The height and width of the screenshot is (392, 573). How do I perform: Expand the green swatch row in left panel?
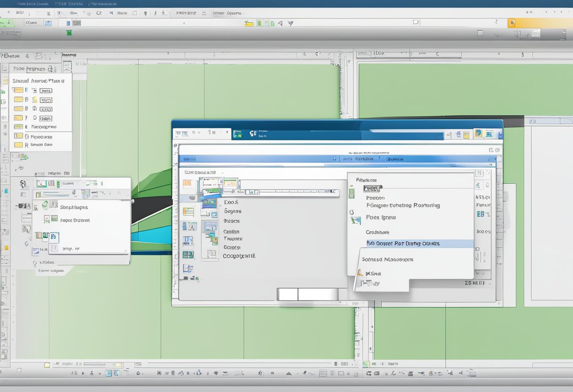(x=18, y=127)
